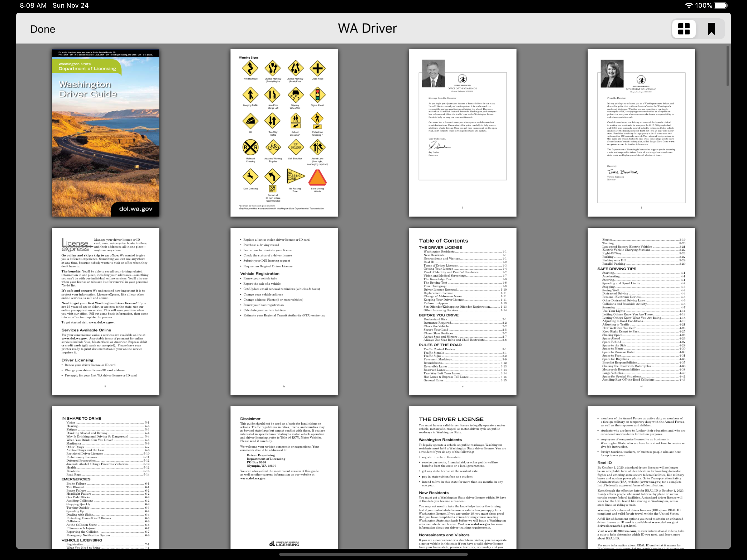
Task: Open the Vehicle Registration list page thumbnail
Action: point(284,311)
